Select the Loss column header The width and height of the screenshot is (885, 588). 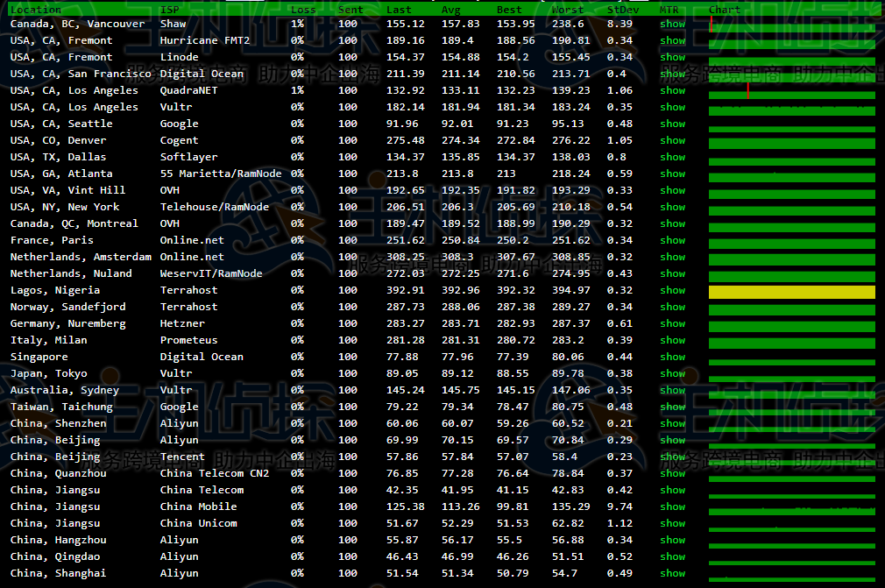click(302, 10)
